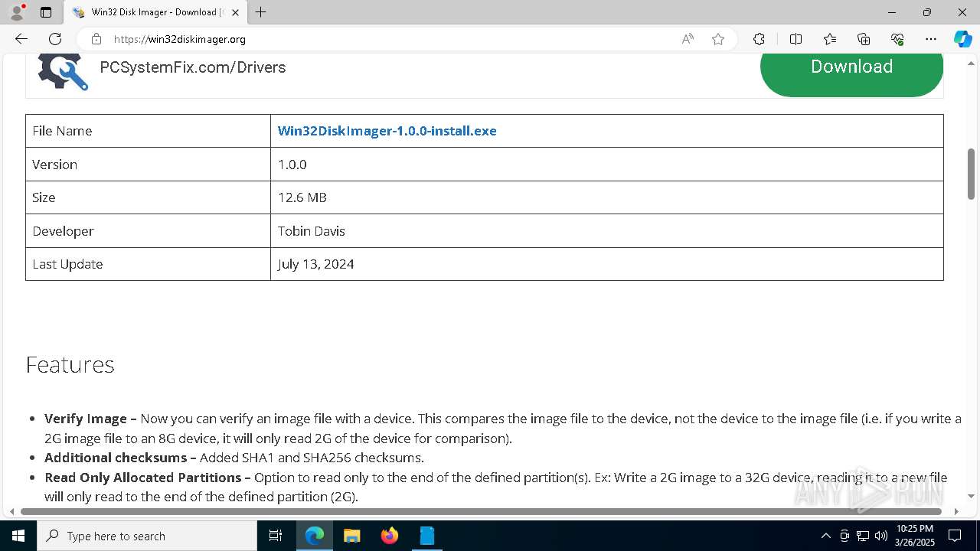Open volume control tray icon

click(881, 536)
